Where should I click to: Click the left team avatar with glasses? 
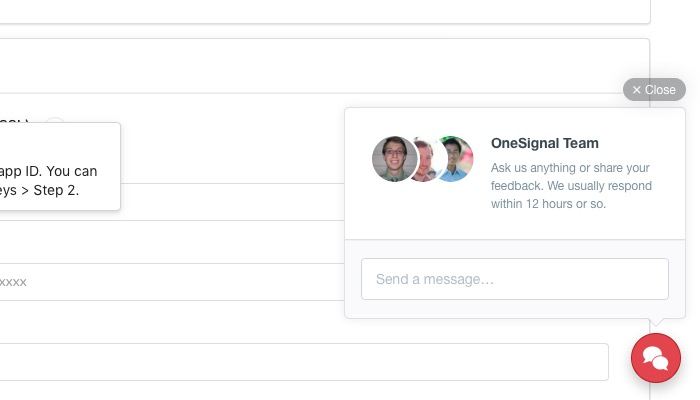pyautogui.click(x=393, y=159)
